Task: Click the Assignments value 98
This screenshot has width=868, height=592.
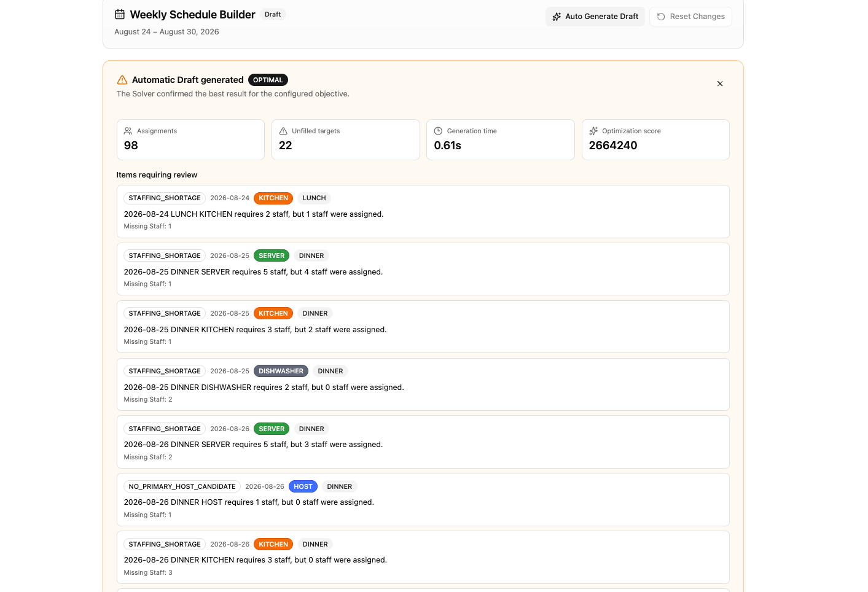Action: point(131,146)
